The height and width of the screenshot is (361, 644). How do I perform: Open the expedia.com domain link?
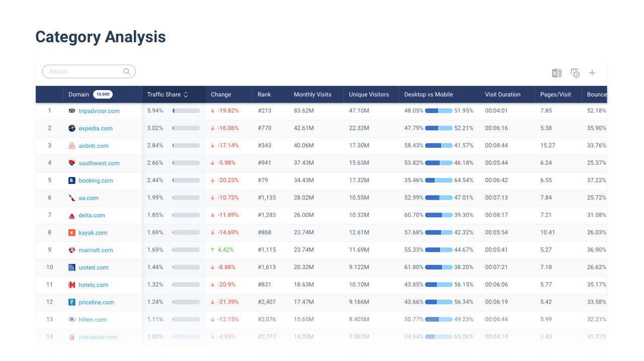96,128
